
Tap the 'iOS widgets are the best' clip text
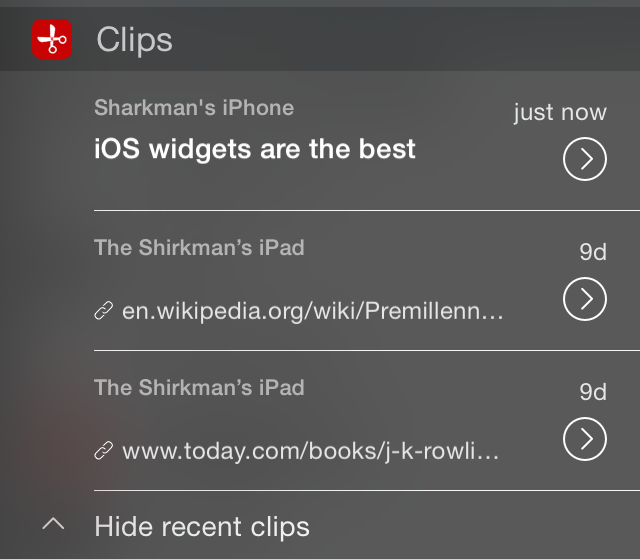tap(255, 150)
